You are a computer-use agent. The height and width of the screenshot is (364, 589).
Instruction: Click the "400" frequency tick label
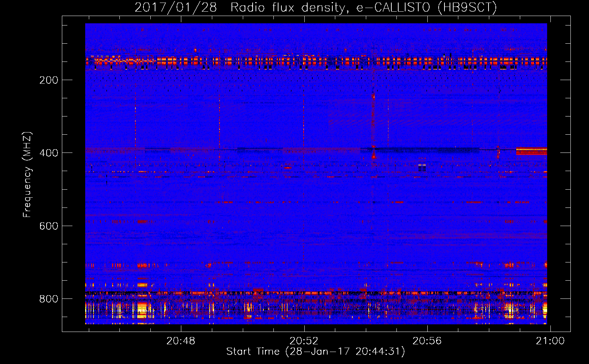click(x=49, y=153)
